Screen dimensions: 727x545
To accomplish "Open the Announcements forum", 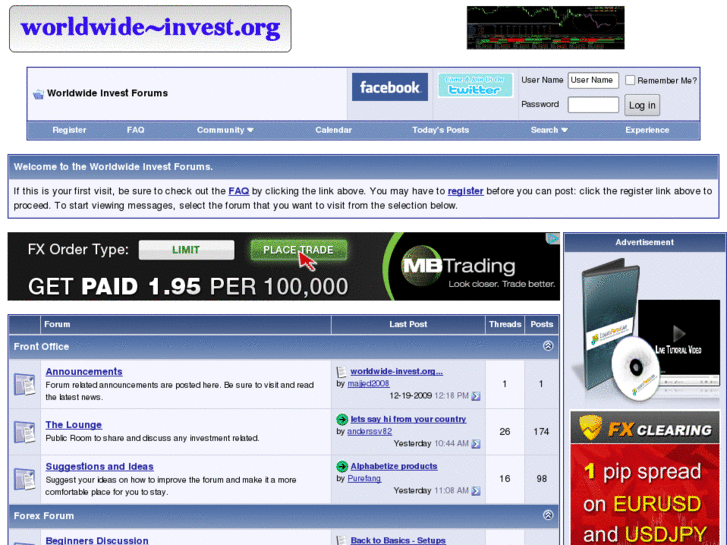I will [x=84, y=372].
